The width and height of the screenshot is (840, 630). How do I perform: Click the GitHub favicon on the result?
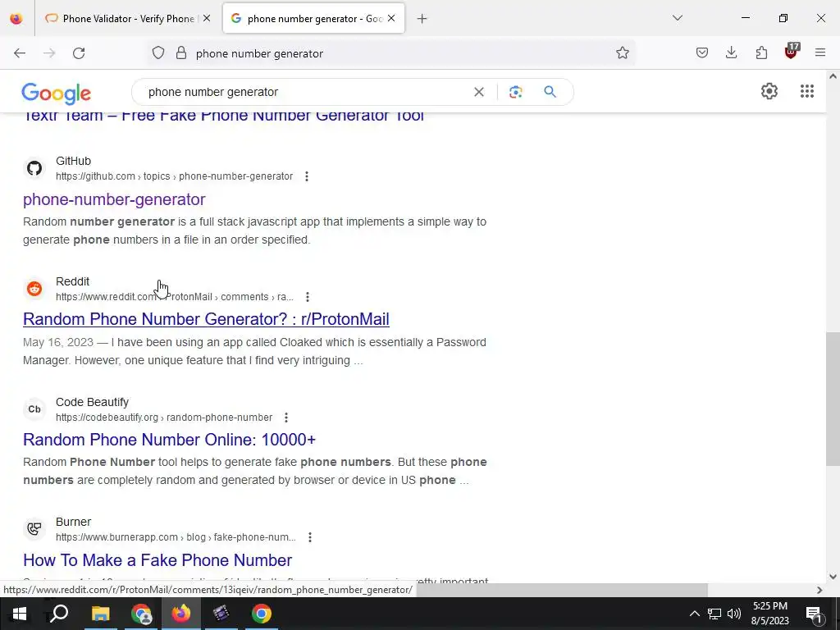[34, 168]
